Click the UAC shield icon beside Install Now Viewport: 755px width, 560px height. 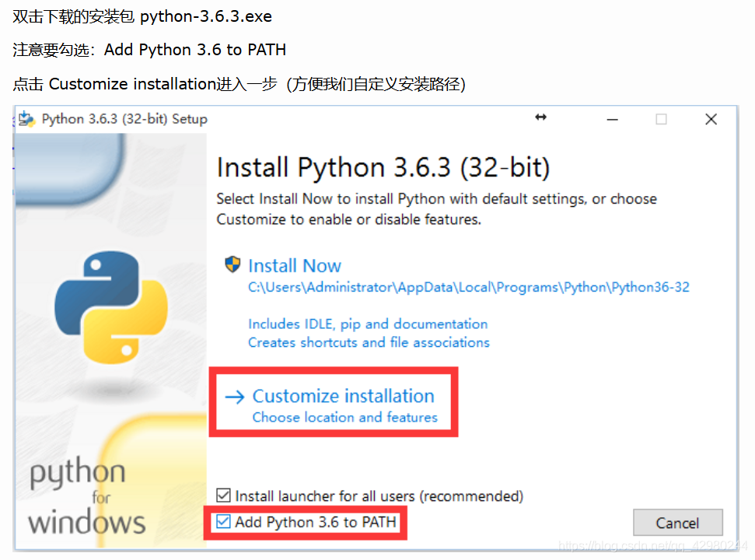click(x=232, y=264)
